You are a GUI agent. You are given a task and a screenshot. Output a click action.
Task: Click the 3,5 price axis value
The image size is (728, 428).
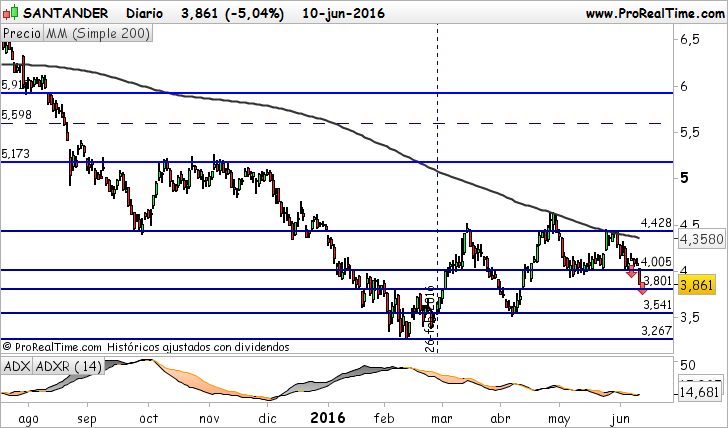(x=689, y=318)
